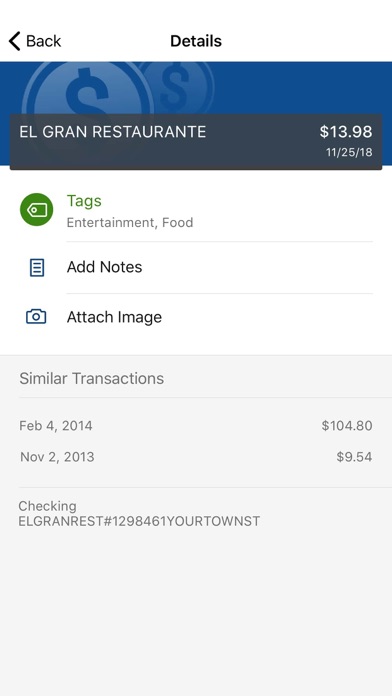Select the Add Notes option
Image resolution: width=392 pixels, height=696 pixels.
[196, 267]
